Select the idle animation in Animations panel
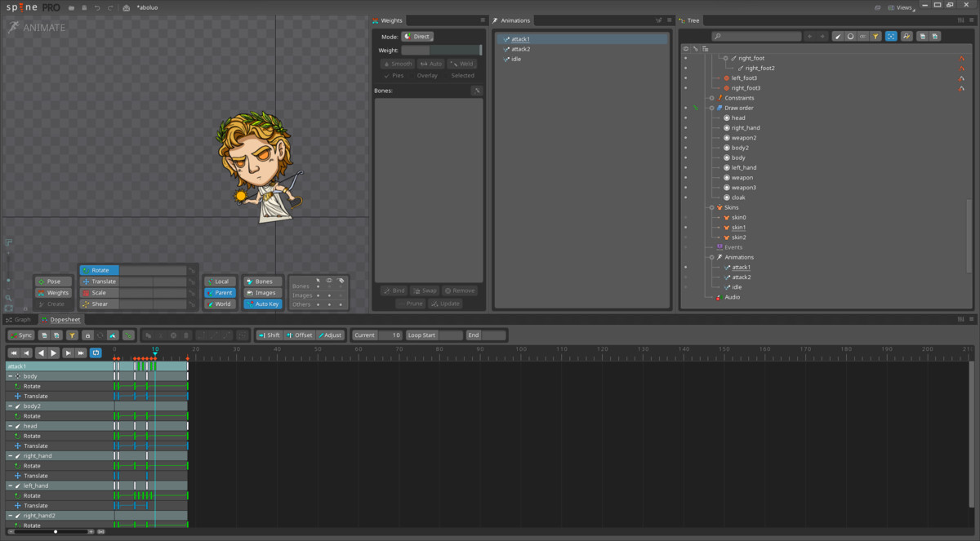 (x=581, y=59)
